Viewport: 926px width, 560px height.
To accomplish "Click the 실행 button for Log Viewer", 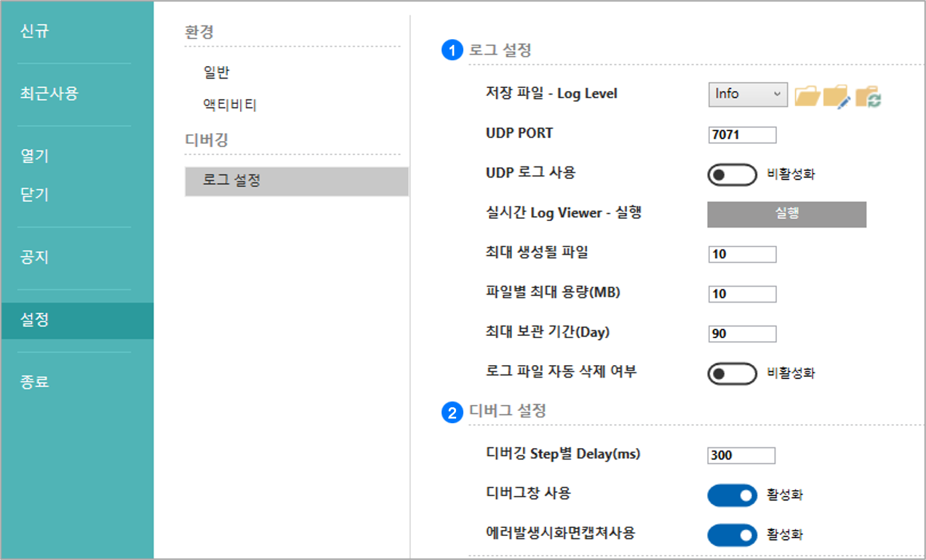I will coord(786,215).
